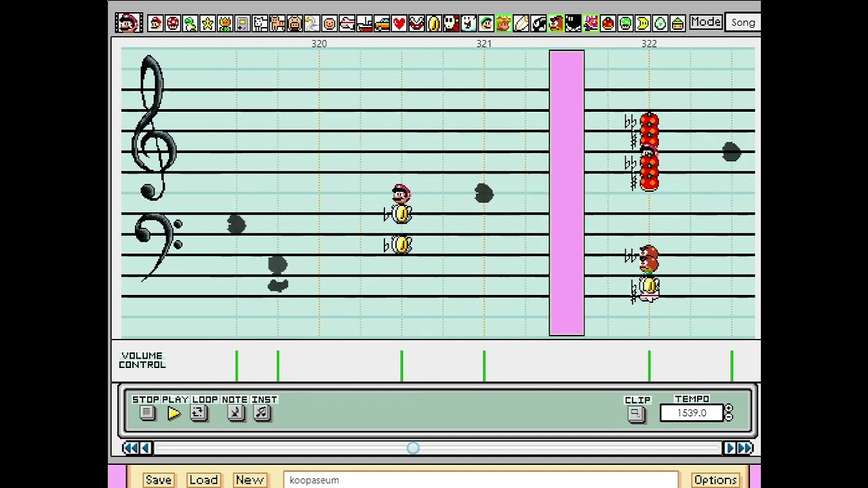This screenshot has height=488, width=868.
Task: Click the Goomba note in measure 322
Action: coord(649,258)
